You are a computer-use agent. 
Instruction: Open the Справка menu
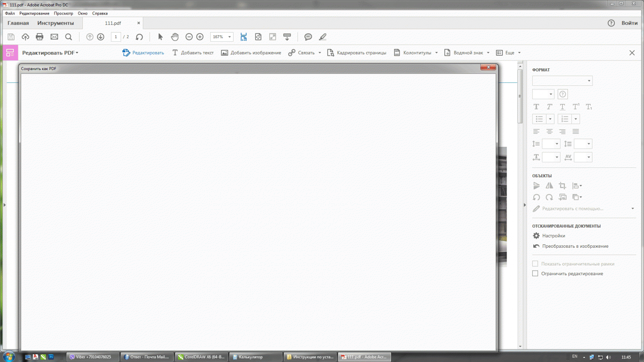click(100, 13)
